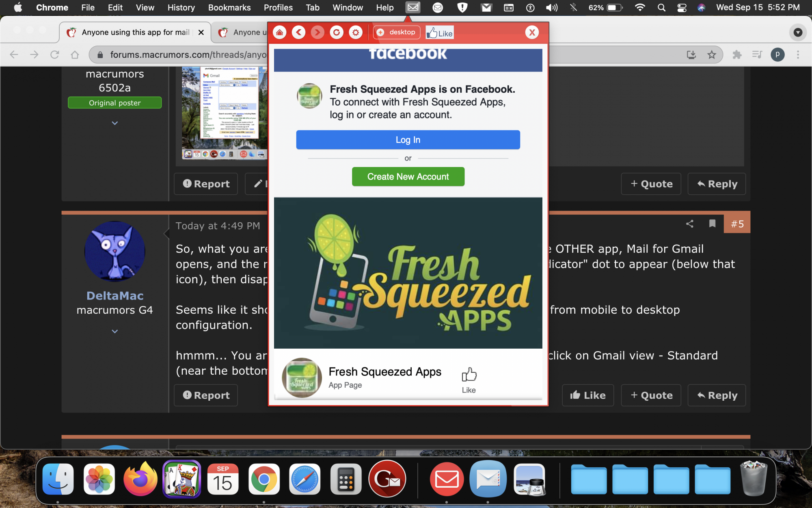Image resolution: width=812 pixels, height=508 pixels.
Task: Toggle the Like button in popup toolbar
Action: tap(440, 33)
